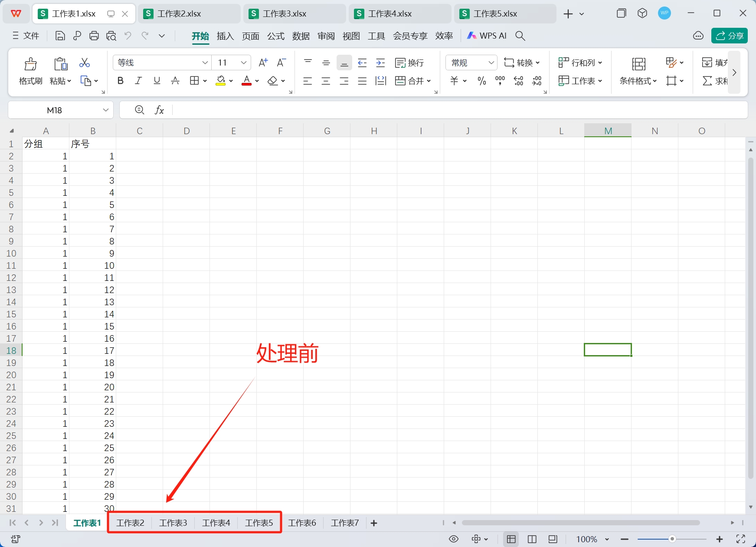
Task: Open the Name Box dropdown arrow
Action: [x=106, y=110]
